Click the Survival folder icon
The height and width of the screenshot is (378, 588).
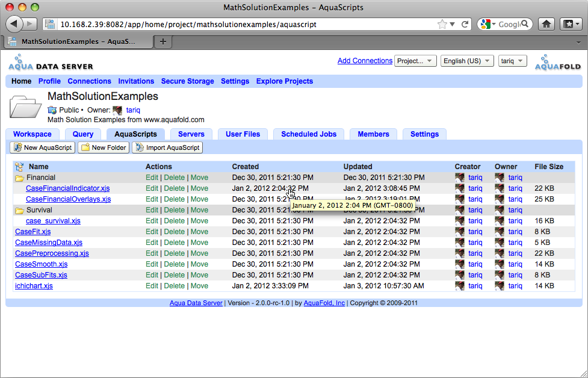point(19,211)
